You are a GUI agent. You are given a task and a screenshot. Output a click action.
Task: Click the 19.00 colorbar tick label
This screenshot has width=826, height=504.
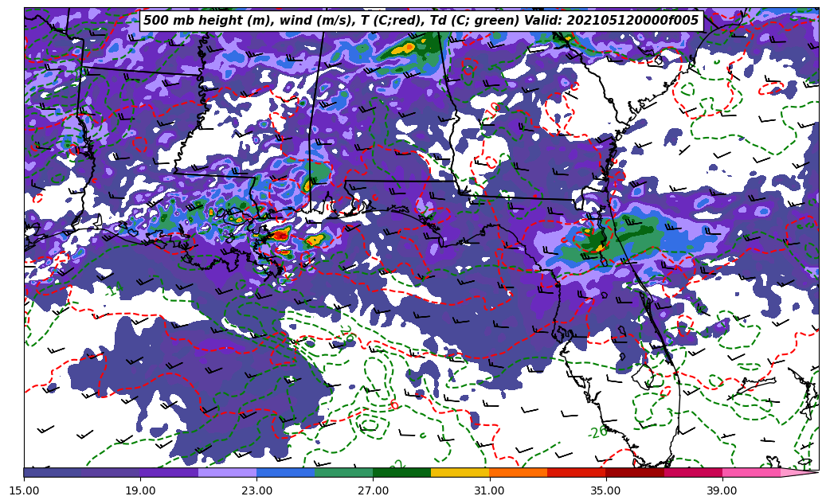pos(140,490)
